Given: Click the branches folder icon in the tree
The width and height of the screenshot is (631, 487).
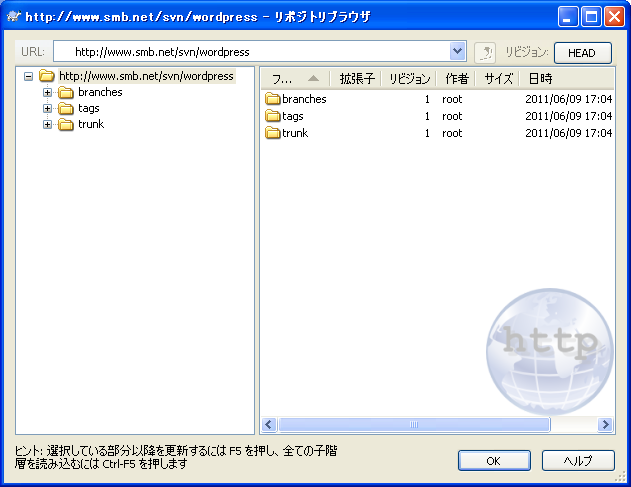Looking at the screenshot, I should click(x=66, y=93).
